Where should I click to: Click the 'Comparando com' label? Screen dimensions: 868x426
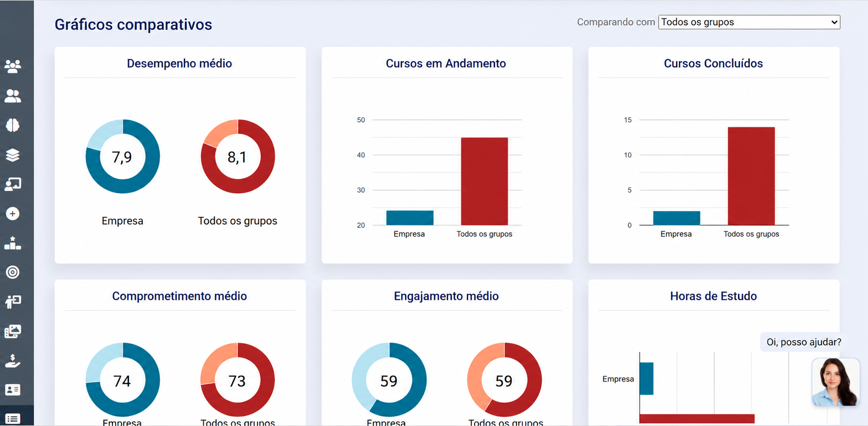pos(616,22)
